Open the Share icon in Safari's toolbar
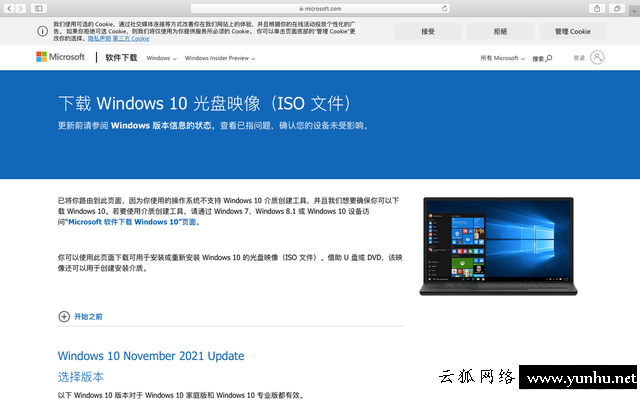Image resolution: width=640 pixels, height=400 pixels. pos(597,8)
